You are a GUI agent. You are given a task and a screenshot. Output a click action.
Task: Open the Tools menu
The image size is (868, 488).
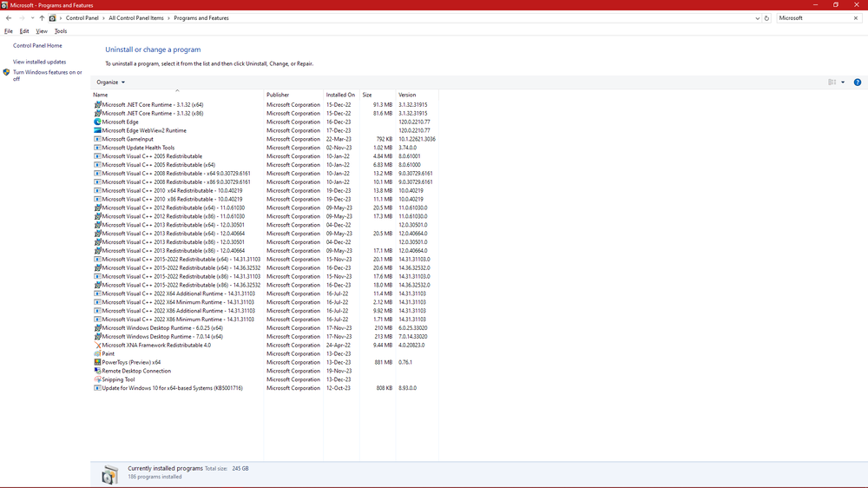(61, 31)
